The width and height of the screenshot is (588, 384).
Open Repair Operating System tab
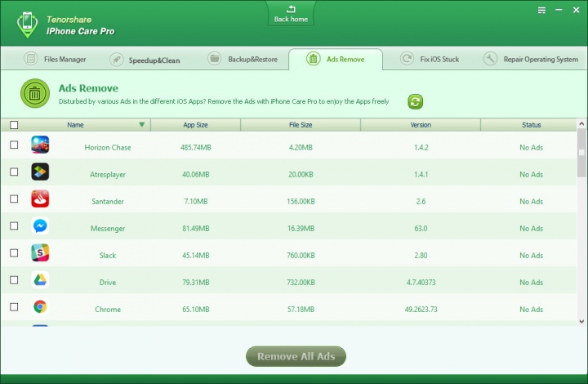coord(530,59)
